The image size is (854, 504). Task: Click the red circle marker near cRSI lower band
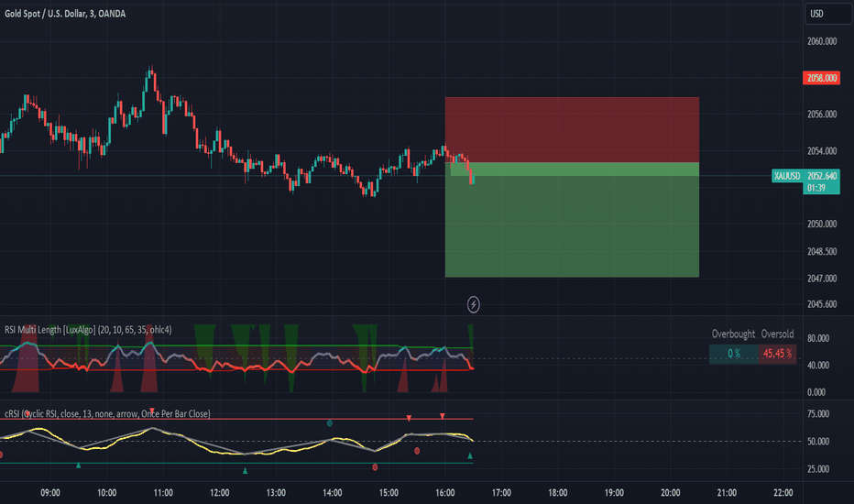click(x=375, y=467)
